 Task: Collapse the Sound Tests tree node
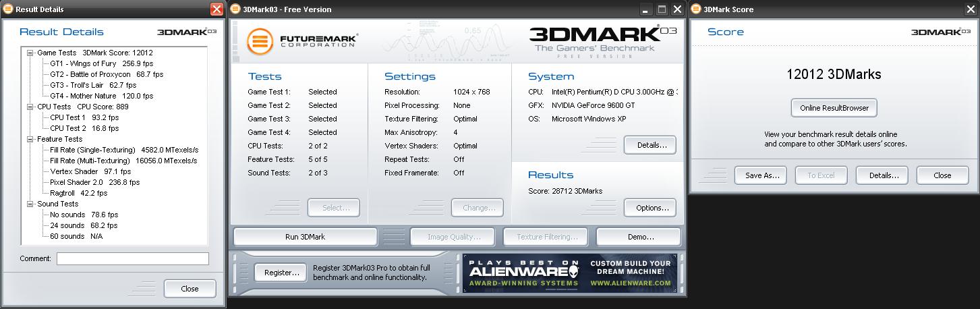pyautogui.click(x=30, y=204)
